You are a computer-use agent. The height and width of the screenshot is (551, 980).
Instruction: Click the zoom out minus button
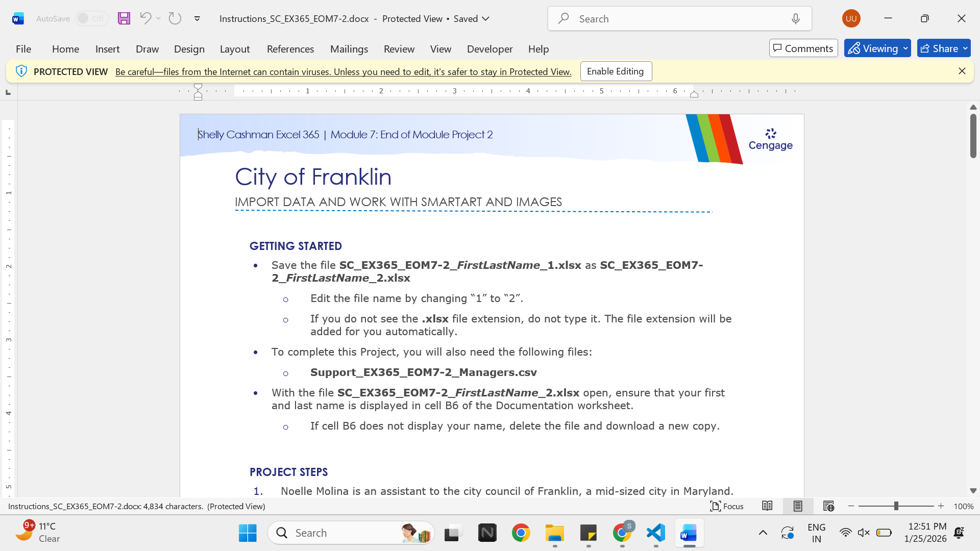point(851,506)
